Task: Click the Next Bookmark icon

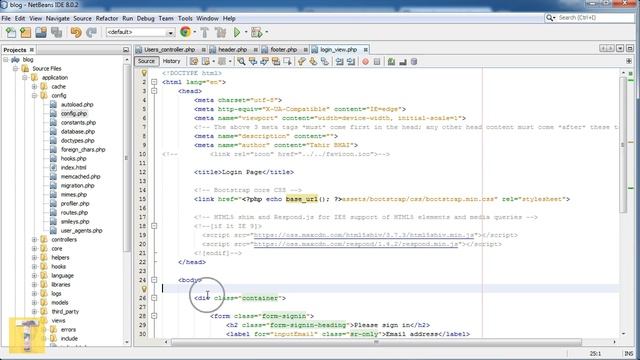Action: coord(313,62)
